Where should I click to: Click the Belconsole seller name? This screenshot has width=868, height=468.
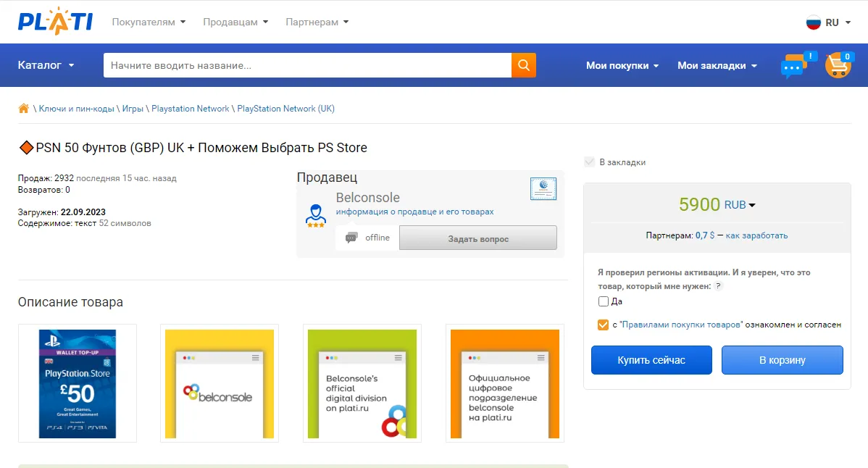click(367, 198)
